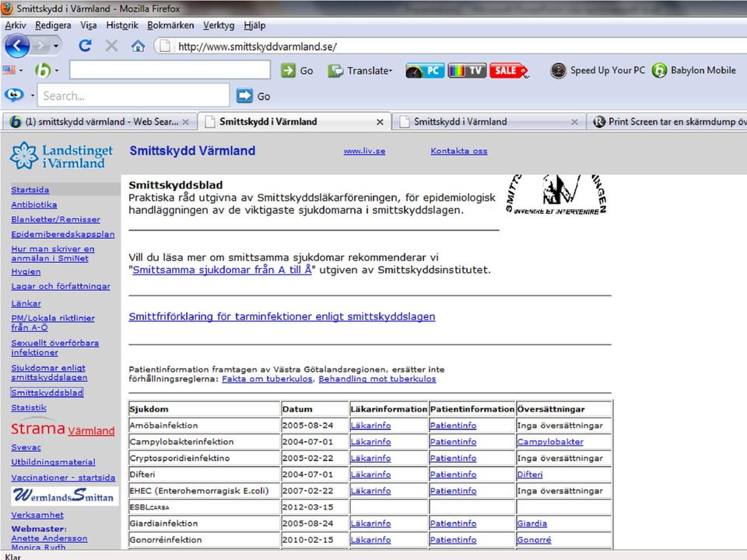This screenshot has width=747, height=560.
Task: Open the Bokmärken menu
Action: click(170, 25)
